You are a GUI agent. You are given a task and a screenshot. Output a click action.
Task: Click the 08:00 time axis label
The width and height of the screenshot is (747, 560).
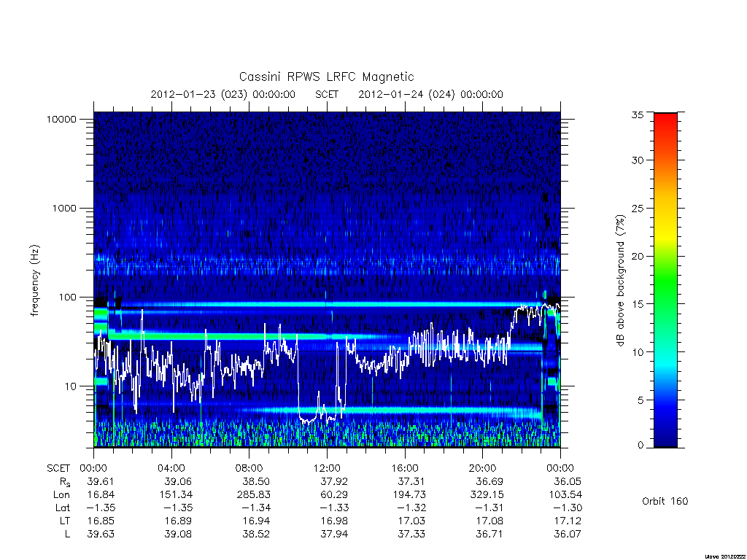coord(249,468)
